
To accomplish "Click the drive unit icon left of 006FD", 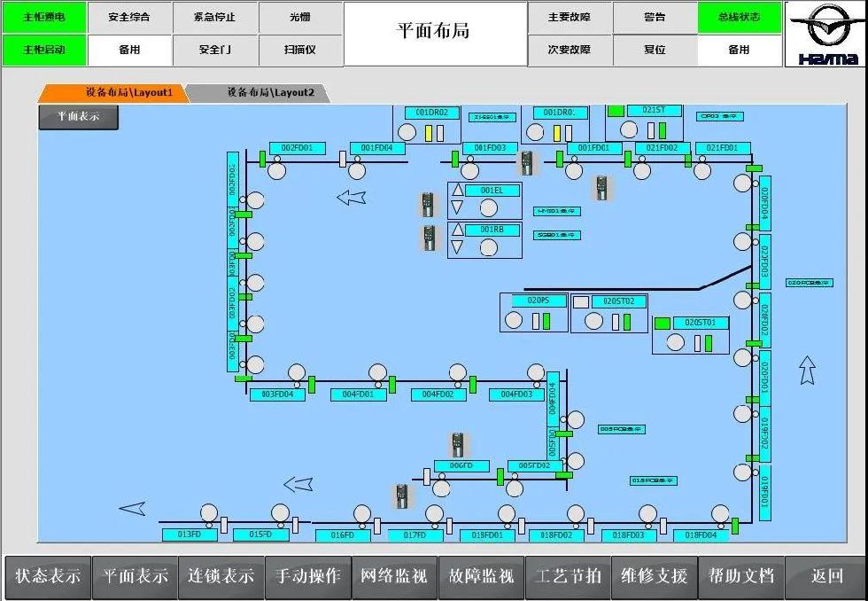I will 457,444.
